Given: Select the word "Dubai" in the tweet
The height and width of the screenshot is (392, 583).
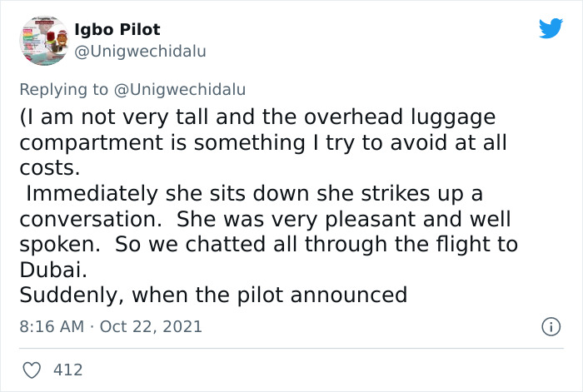Looking at the screenshot, I should tap(51, 270).
